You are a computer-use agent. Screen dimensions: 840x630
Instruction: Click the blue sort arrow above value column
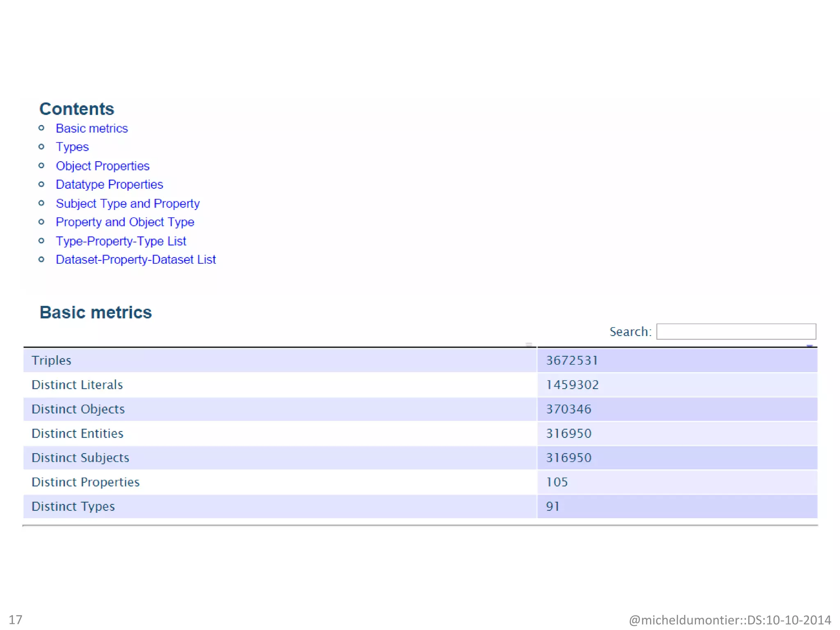point(809,346)
